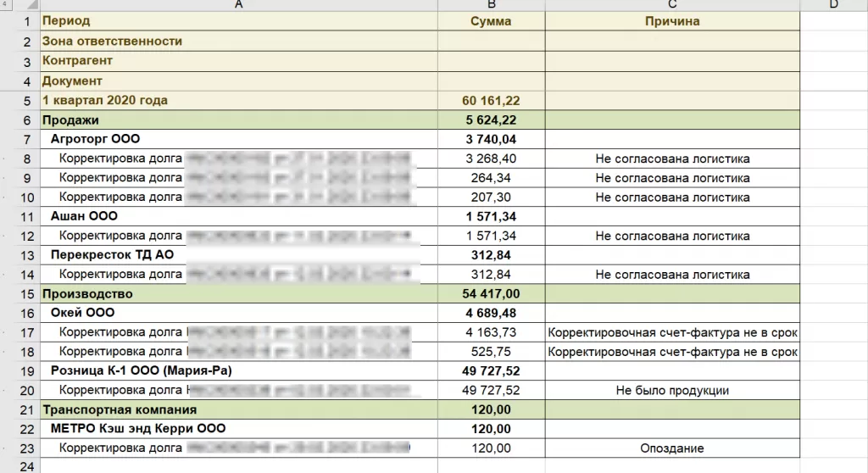Select the 'Ашан ООО' cell
The image size is (868, 473).
pos(84,216)
